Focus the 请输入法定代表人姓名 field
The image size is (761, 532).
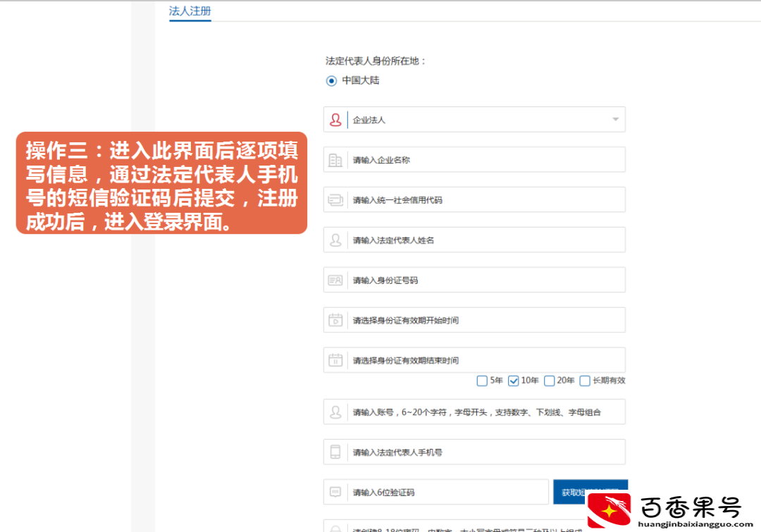(x=474, y=240)
